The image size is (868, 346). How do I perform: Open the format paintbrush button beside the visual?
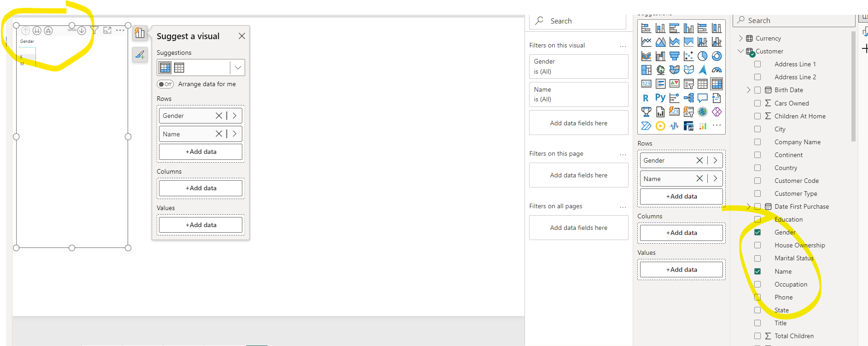140,55
